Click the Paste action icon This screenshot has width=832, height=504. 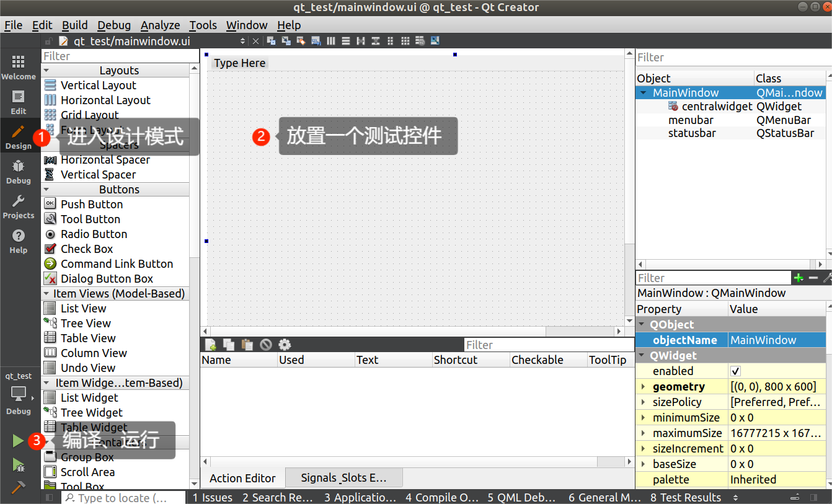click(x=247, y=345)
